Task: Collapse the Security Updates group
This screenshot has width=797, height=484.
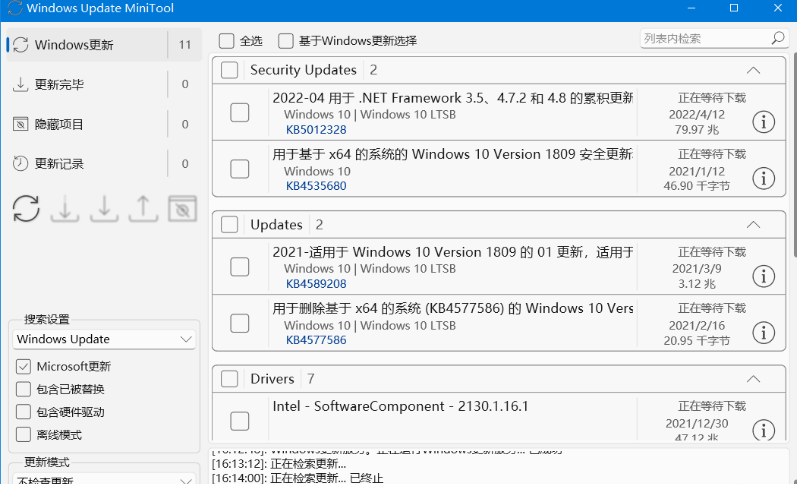Action: coord(753,70)
